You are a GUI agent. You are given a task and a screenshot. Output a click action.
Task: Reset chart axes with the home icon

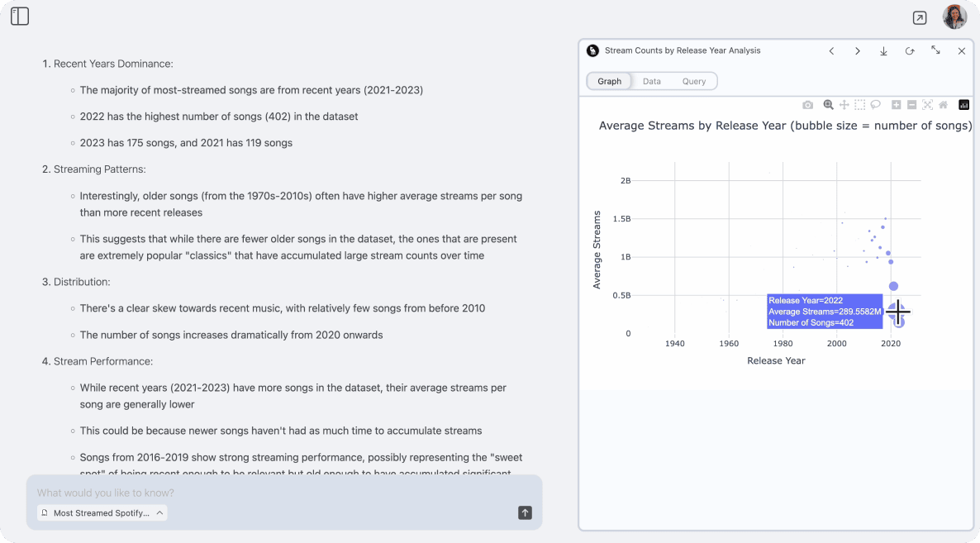[943, 105]
